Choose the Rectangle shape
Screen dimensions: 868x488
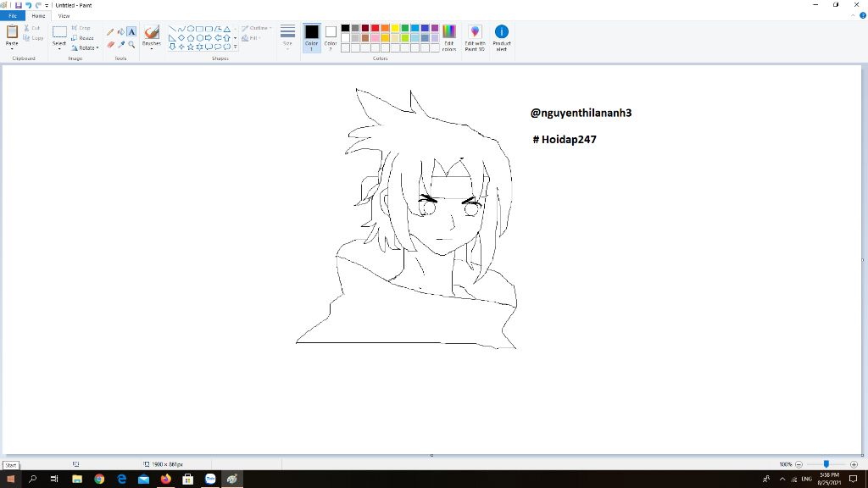pyautogui.click(x=199, y=29)
